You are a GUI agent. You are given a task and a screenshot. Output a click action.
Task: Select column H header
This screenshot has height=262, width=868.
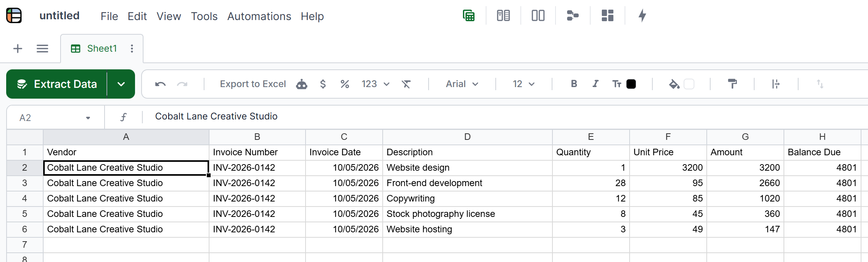tap(822, 137)
